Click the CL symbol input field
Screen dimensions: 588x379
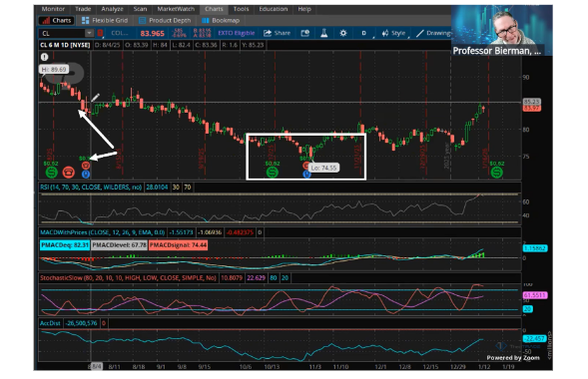[62, 33]
